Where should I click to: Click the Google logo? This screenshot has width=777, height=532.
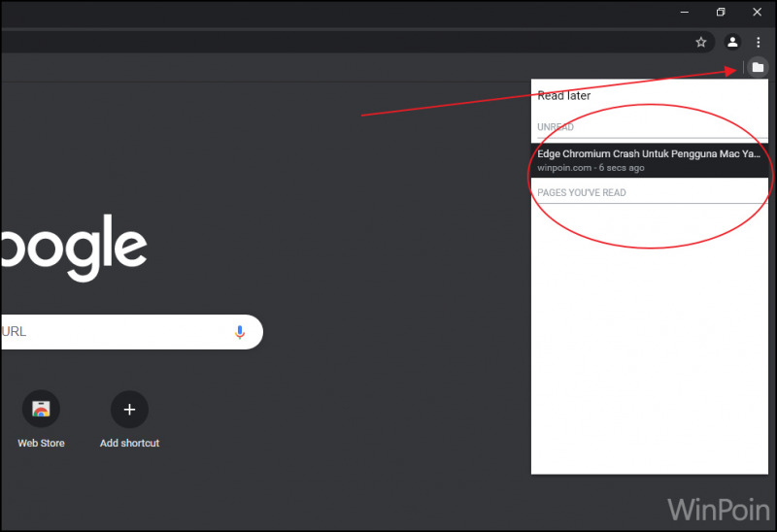74,248
